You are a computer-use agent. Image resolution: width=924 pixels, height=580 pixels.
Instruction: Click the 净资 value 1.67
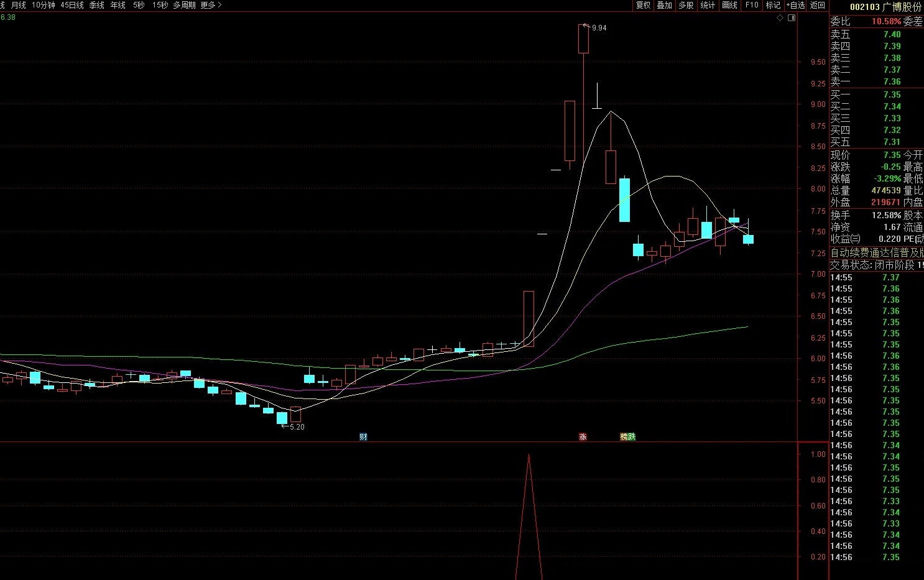(x=892, y=227)
